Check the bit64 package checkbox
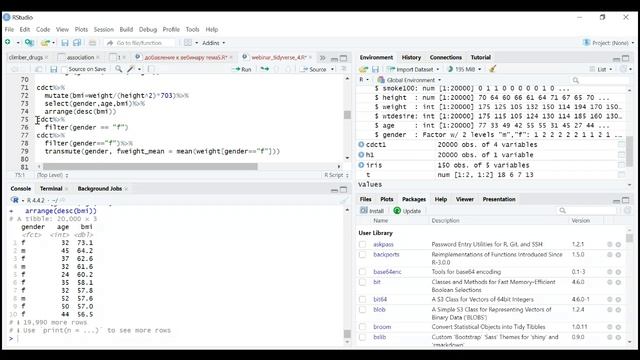This screenshot has height=360, width=640. click(362, 299)
